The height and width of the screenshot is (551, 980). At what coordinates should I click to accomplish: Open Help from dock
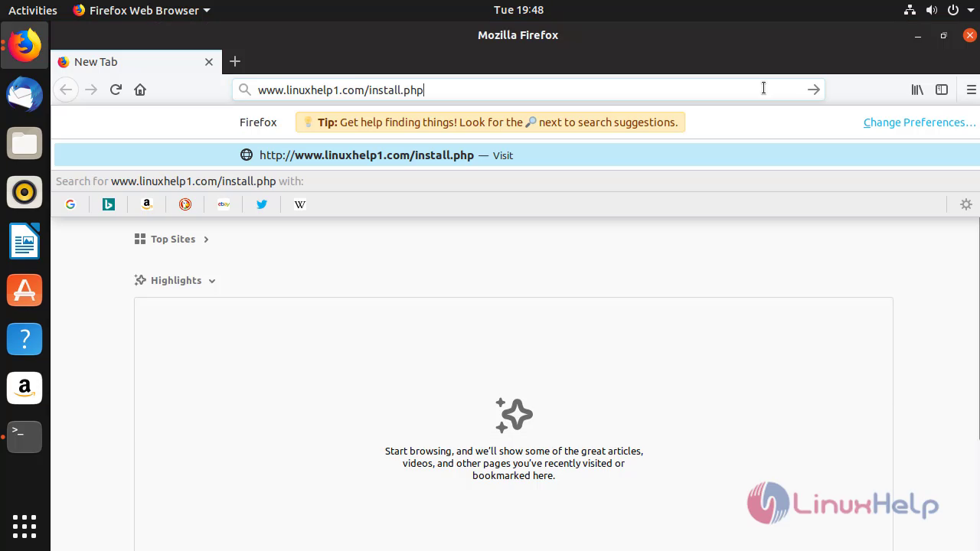[x=24, y=339]
